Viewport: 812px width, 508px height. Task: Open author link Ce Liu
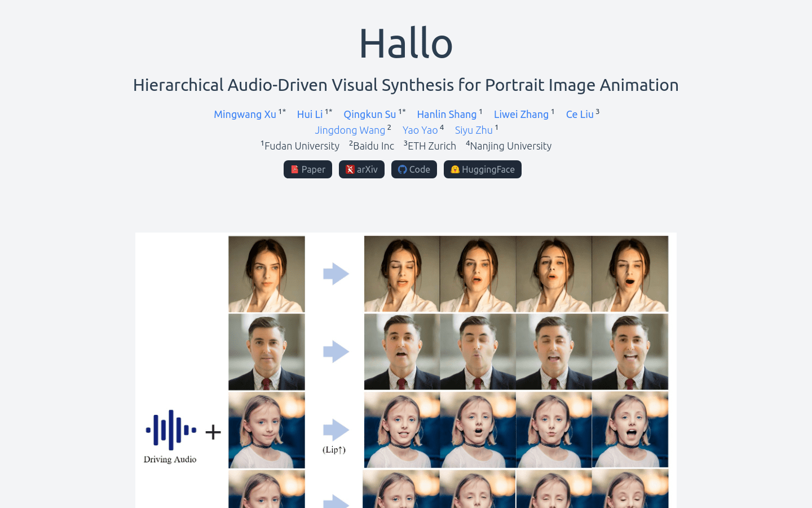(580, 114)
